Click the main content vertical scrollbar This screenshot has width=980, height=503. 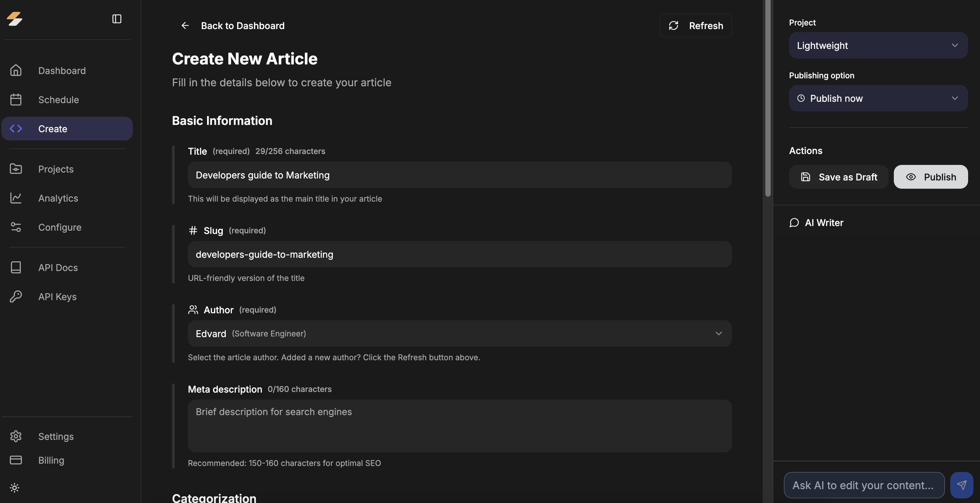click(x=768, y=99)
